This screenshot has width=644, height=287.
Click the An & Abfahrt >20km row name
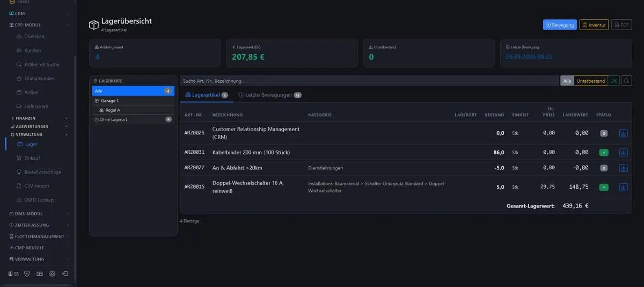(237, 168)
